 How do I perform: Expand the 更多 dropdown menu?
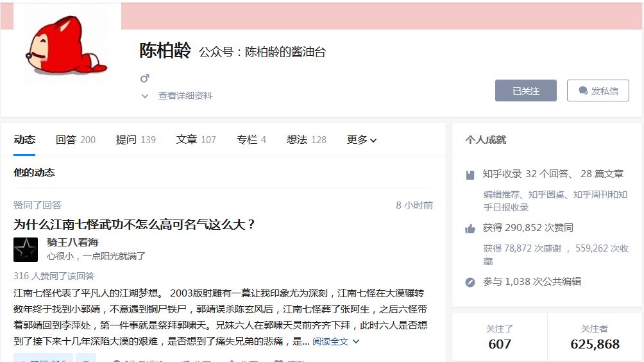(361, 140)
